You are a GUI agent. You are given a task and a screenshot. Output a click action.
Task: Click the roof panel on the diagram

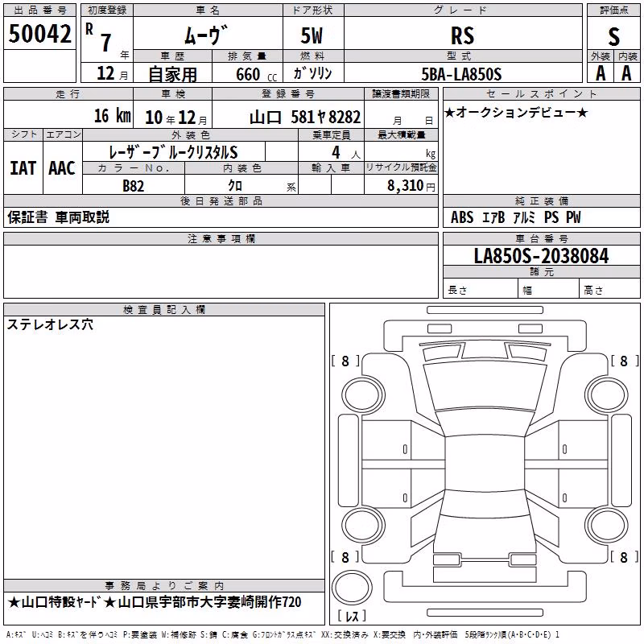(485, 464)
